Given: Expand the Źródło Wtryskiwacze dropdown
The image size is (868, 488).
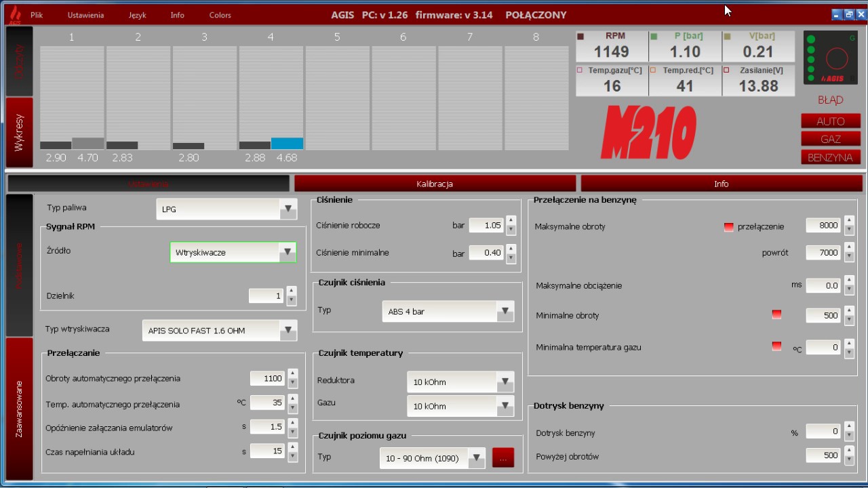Looking at the screenshot, I should [x=288, y=252].
